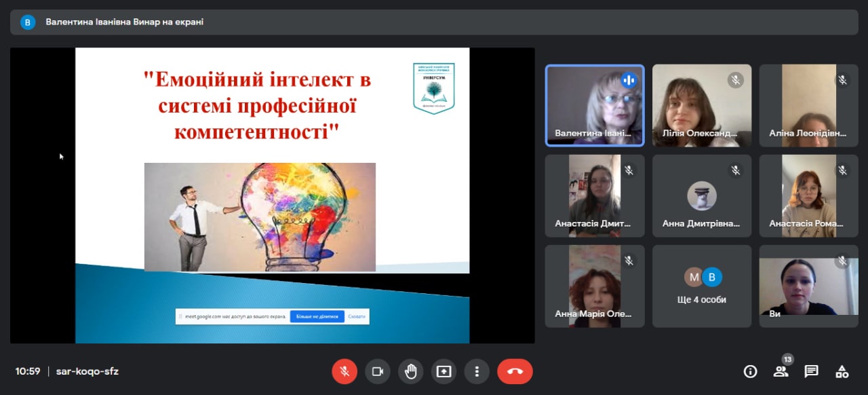Screen dimensions: 868x395
Task: Open the more options menu
Action: 477,371
